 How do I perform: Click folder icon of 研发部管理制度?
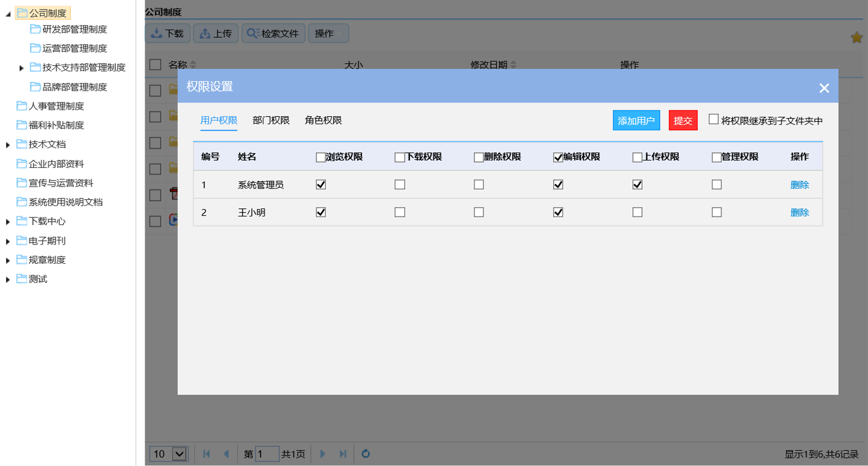(x=35, y=29)
